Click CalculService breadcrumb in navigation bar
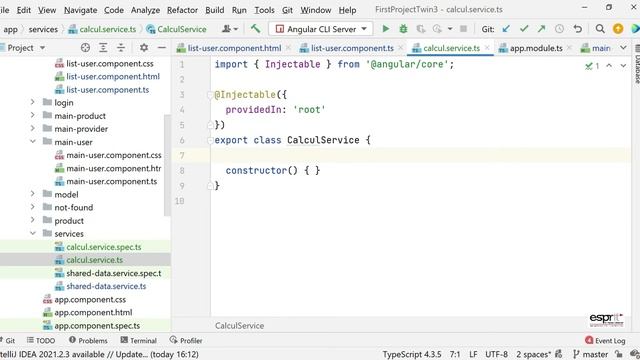This screenshot has height=360, width=640. [177, 29]
